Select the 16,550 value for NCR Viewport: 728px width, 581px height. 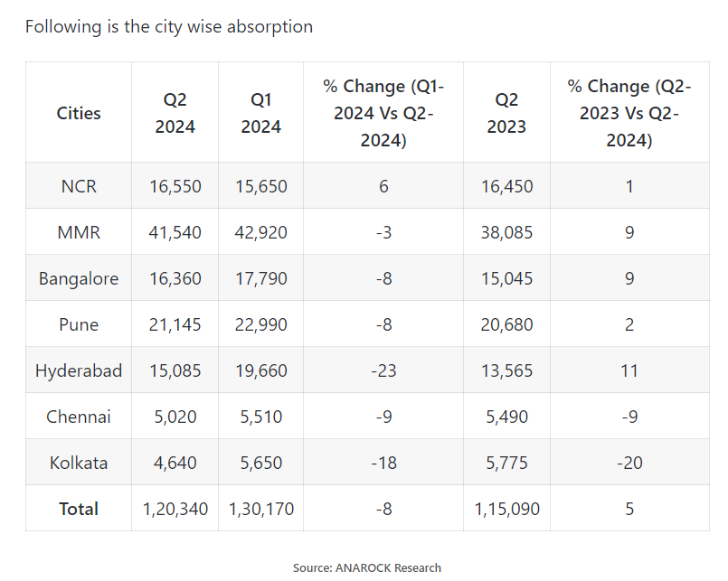pyautogui.click(x=175, y=187)
